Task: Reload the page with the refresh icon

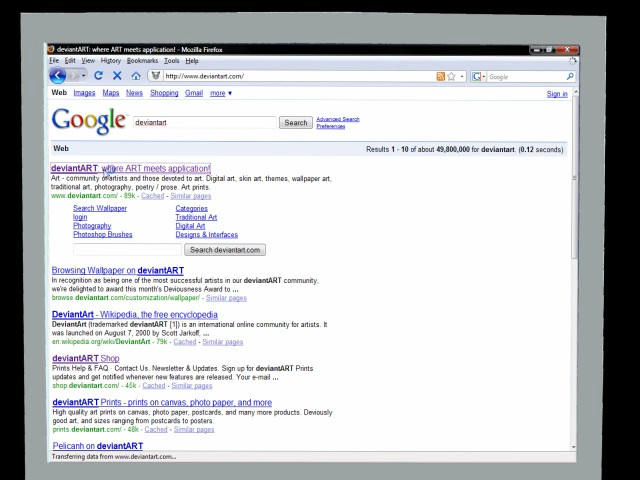Action: (98, 76)
